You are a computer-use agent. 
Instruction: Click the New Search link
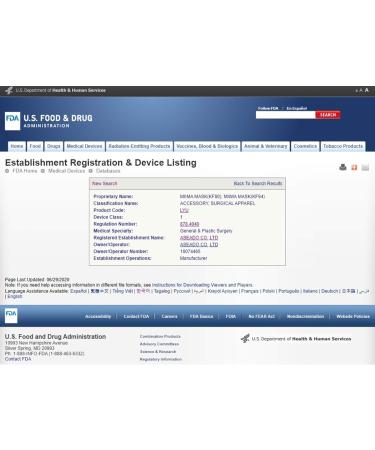click(105, 183)
